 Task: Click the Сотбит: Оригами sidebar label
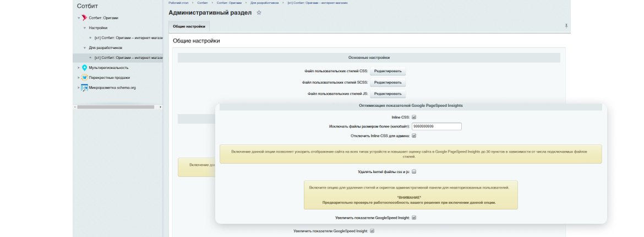pos(103,18)
